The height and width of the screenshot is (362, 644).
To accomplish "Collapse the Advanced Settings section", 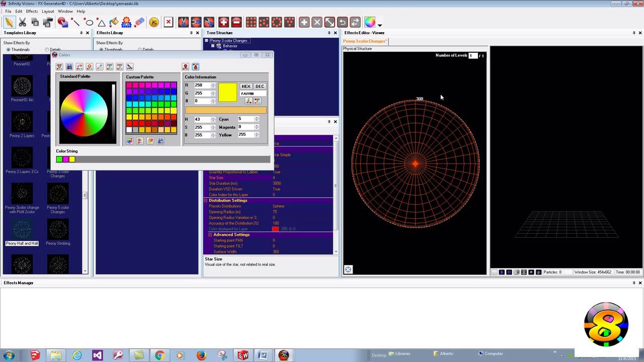I will [210, 235].
